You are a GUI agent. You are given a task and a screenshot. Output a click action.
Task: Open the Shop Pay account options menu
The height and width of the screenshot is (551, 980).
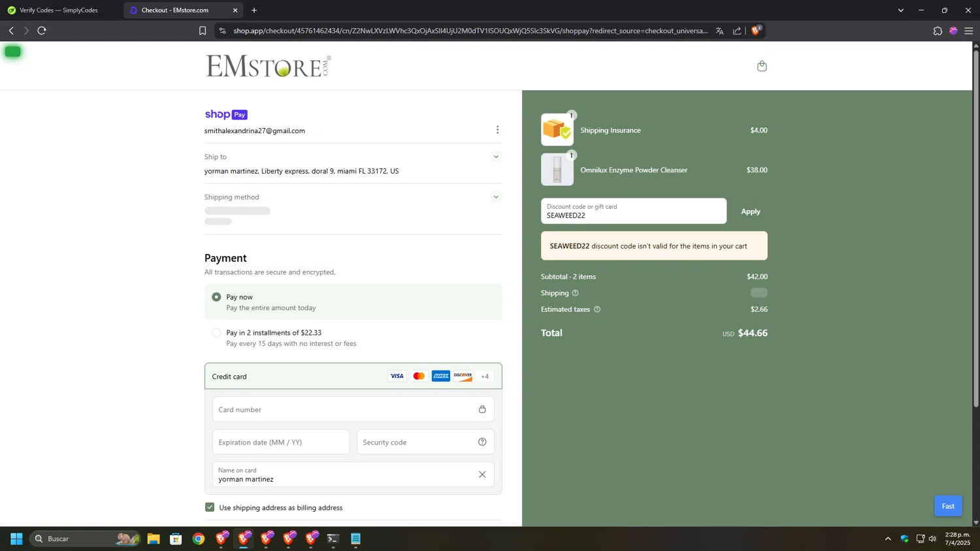coord(497,130)
